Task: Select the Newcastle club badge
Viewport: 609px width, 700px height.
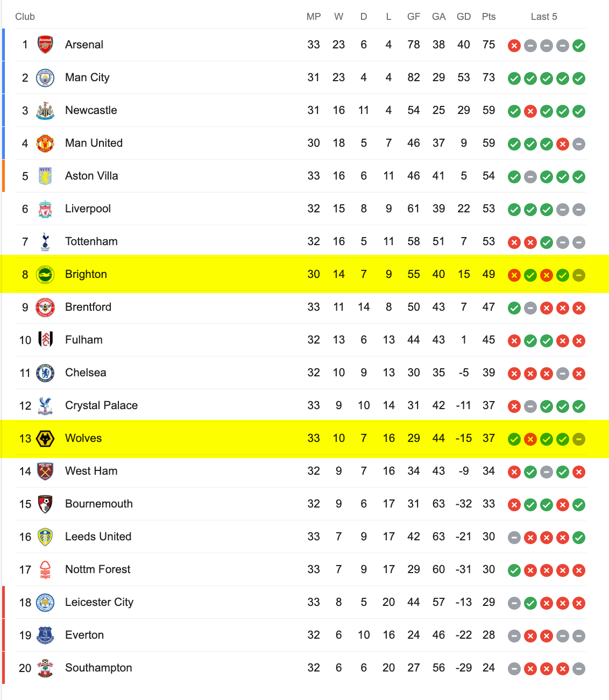Action: 45,110
